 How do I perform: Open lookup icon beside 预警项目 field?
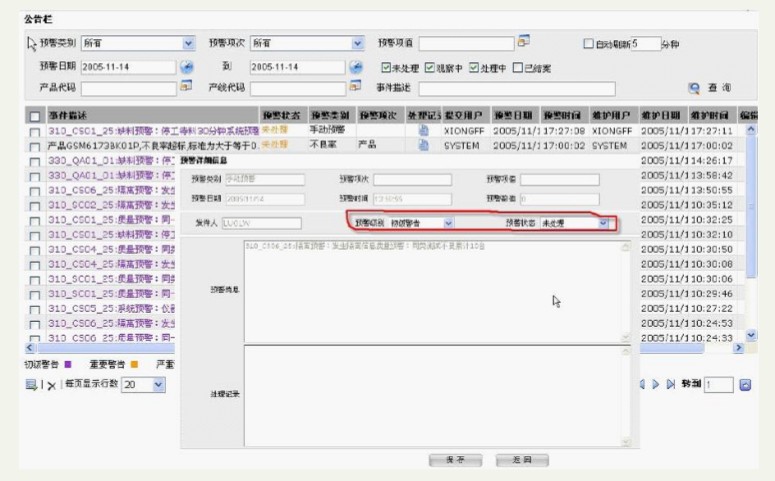(x=524, y=41)
